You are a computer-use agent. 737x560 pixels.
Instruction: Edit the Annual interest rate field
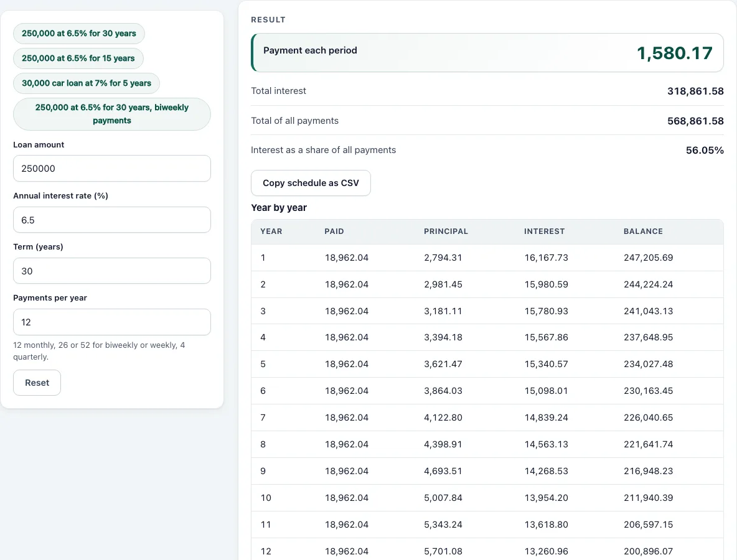(x=112, y=220)
